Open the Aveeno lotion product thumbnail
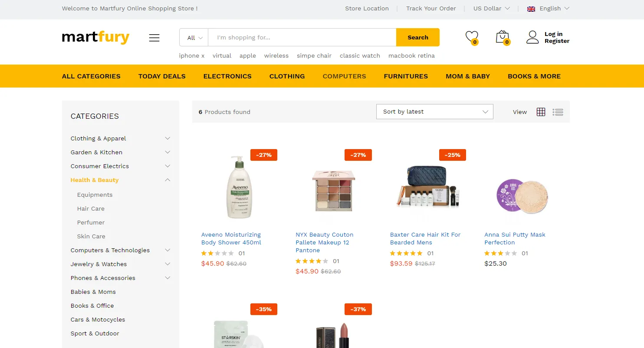This screenshot has height=348, width=644. [x=239, y=187]
